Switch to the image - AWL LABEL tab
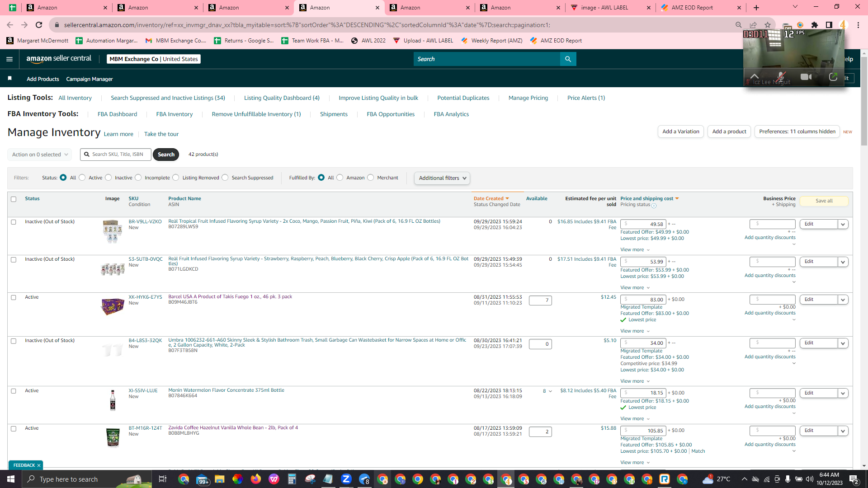Viewport: 868px width, 488px height. tap(610, 8)
